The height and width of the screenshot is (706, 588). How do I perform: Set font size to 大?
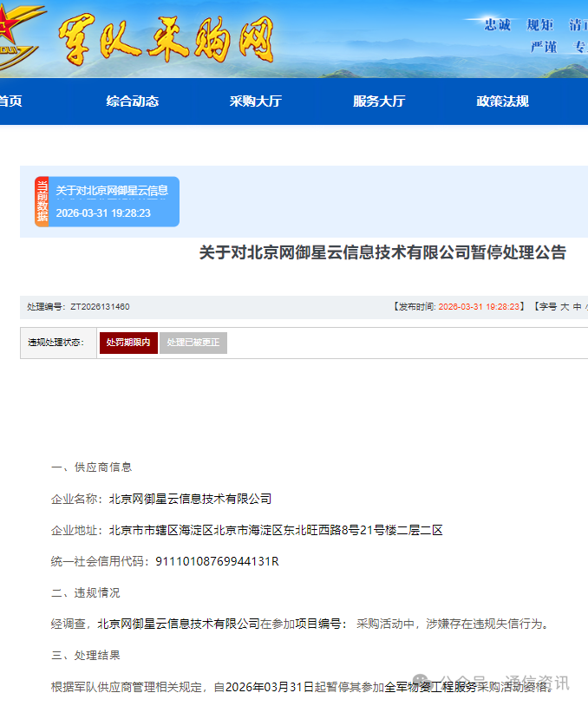click(x=564, y=307)
